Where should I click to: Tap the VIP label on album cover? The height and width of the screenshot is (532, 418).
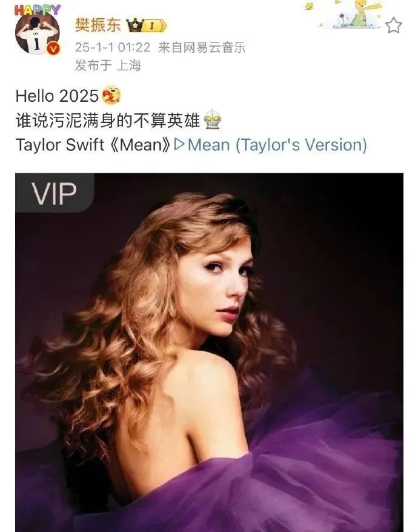[55, 193]
